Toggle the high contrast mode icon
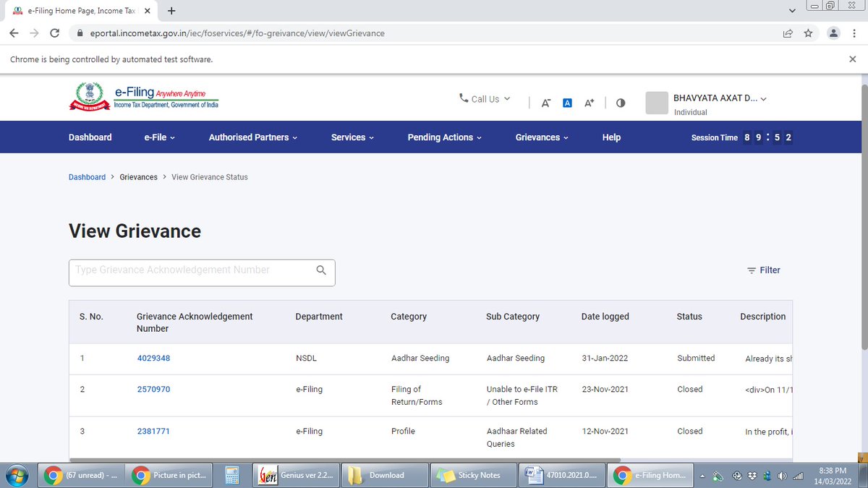This screenshot has width=868, height=488. pyautogui.click(x=621, y=103)
